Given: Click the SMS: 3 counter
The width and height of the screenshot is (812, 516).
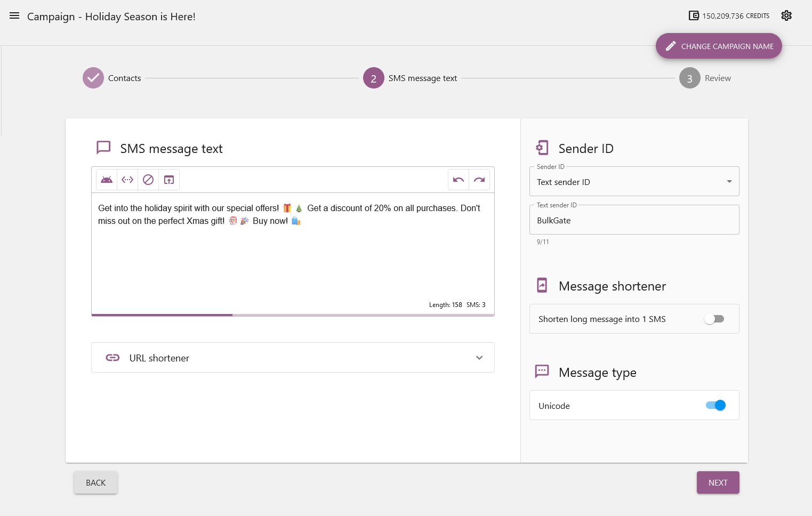Looking at the screenshot, I should pyautogui.click(x=476, y=305).
